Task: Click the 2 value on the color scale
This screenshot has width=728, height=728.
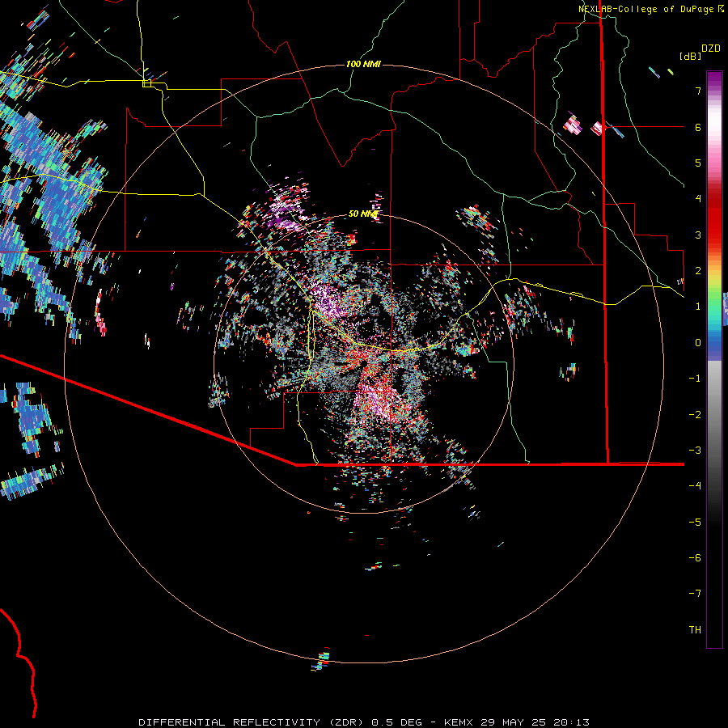Action: (698, 271)
